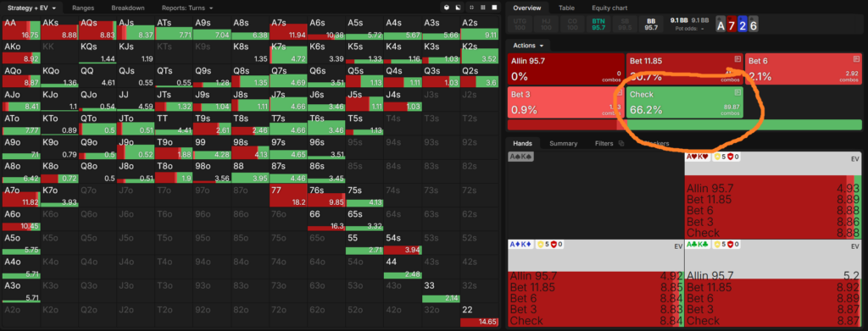Select the SB position button

(x=625, y=25)
